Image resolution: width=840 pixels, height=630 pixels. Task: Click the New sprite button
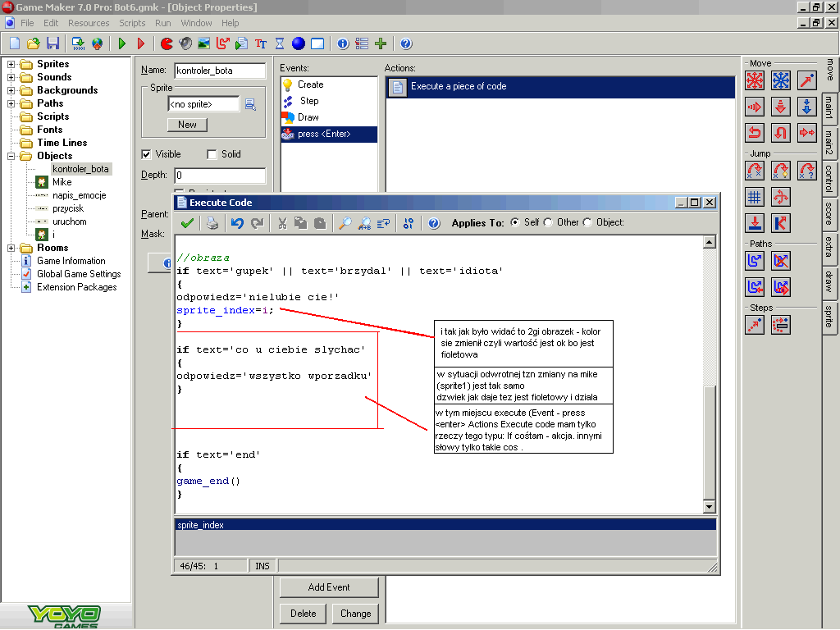tap(187, 125)
